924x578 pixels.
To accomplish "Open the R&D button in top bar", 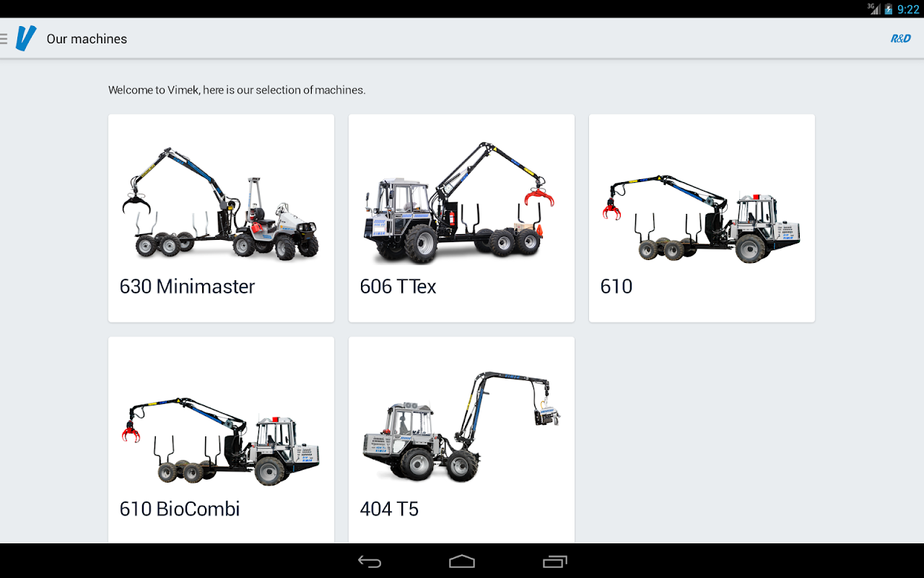I will [x=900, y=38].
